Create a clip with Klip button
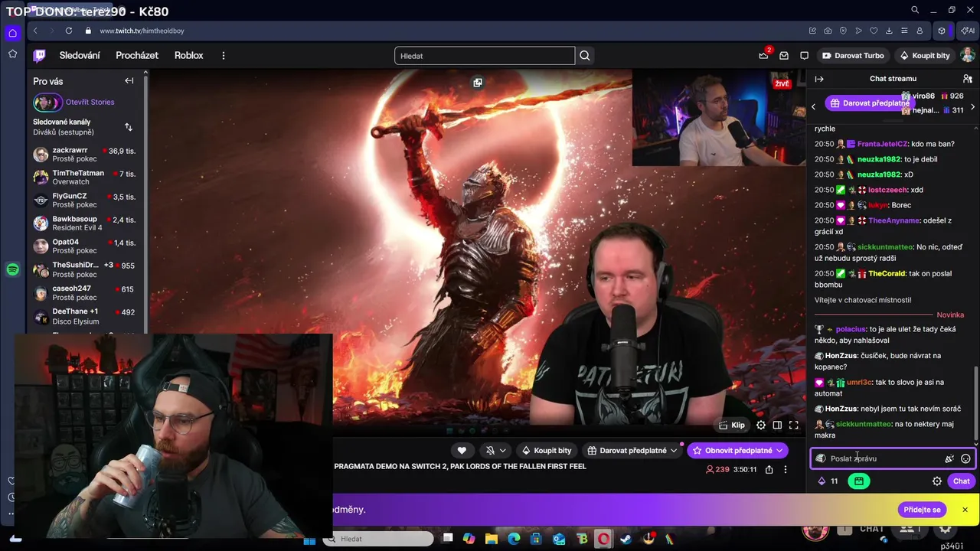 pyautogui.click(x=732, y=425)
